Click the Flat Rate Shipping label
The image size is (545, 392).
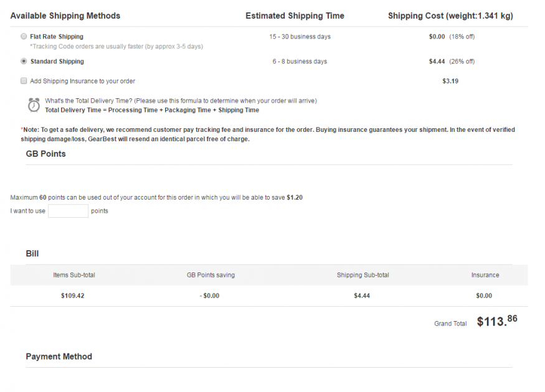[x=57, y=37]
